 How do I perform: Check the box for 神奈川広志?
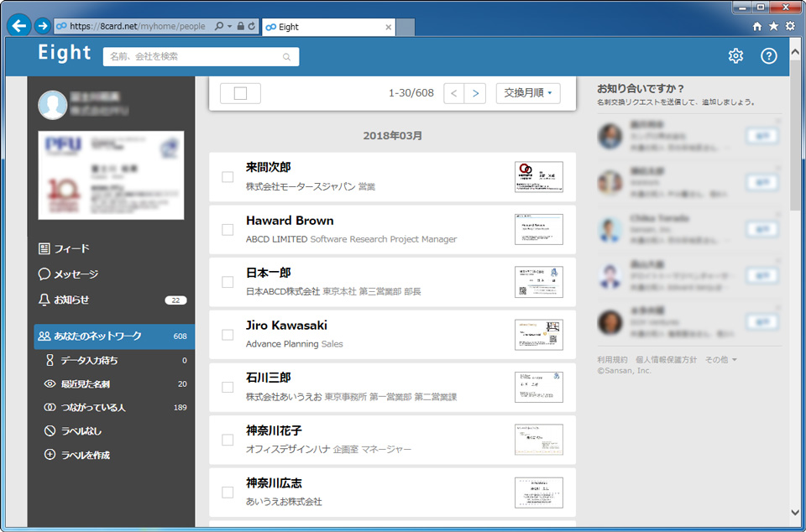(x=228, y=492)
